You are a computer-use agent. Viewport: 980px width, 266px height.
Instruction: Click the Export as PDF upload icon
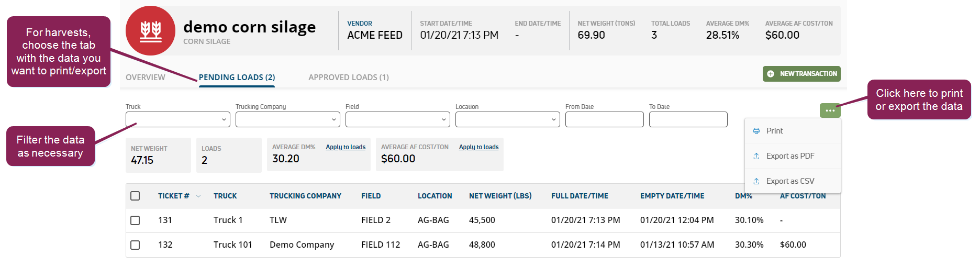[756, 156]
